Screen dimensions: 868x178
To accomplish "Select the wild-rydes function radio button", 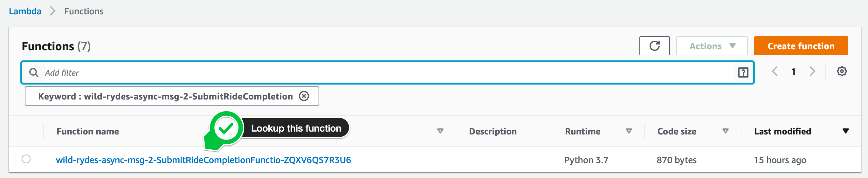I will (x=26, y=159).
